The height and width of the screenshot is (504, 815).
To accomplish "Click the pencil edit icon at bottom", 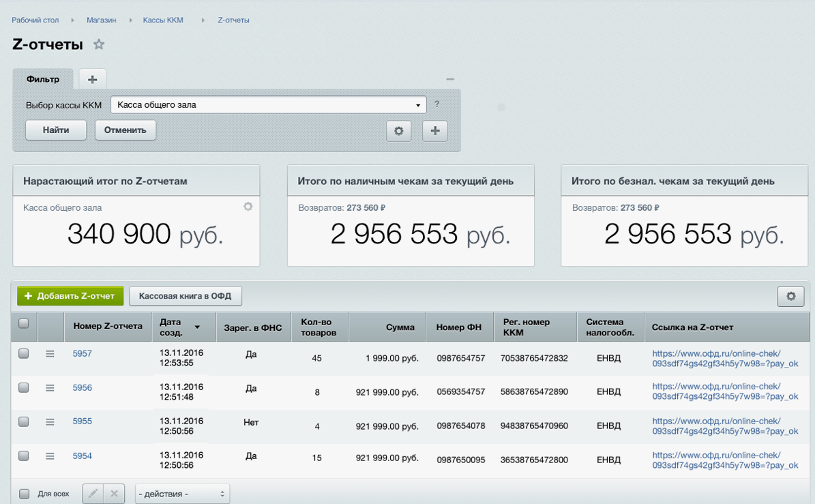I will (x=93, y=494).
